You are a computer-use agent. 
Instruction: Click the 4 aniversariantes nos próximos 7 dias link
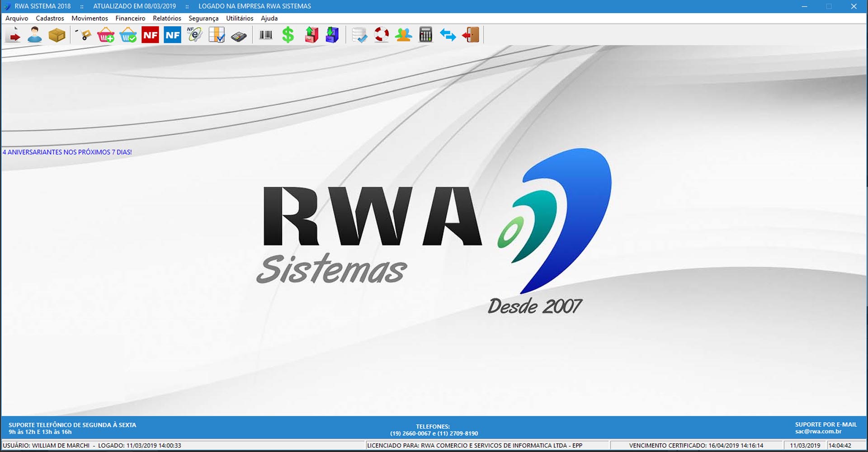pos(67,152)
